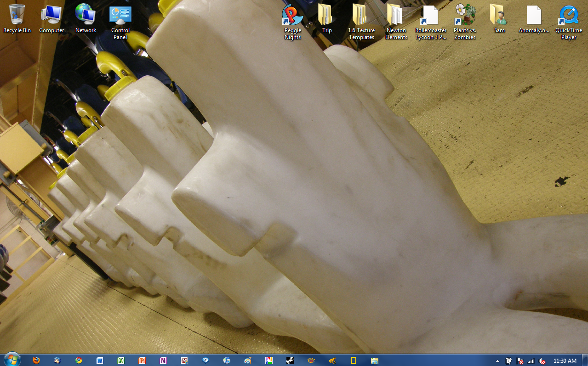Launch the QuickTime Player shortcut

pos(569,22)
